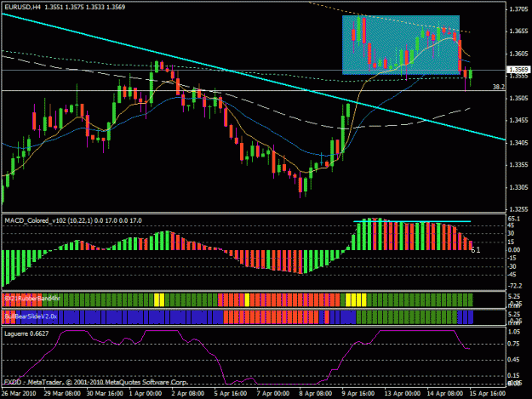Click the 26 Mar 2010 date label
The width and height of the screenshot is (532, 399).
19,393
